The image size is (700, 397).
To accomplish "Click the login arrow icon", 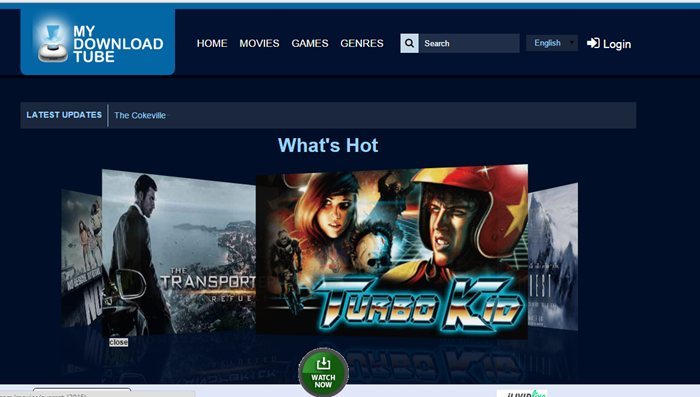I will [x=593, y=43].
